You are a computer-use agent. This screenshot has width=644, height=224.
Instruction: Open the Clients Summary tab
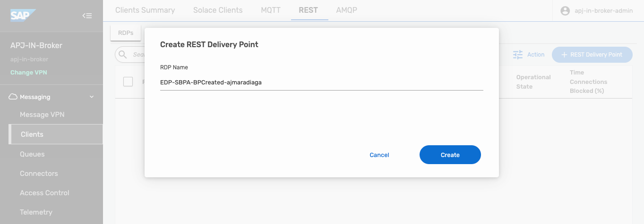pos(145,10)
